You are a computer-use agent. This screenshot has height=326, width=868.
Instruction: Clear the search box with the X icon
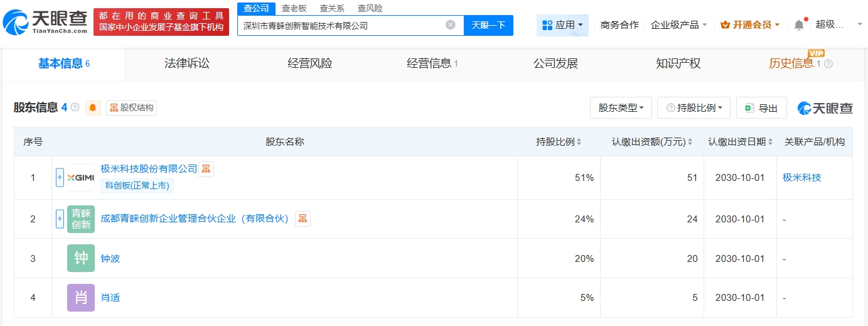451,25
